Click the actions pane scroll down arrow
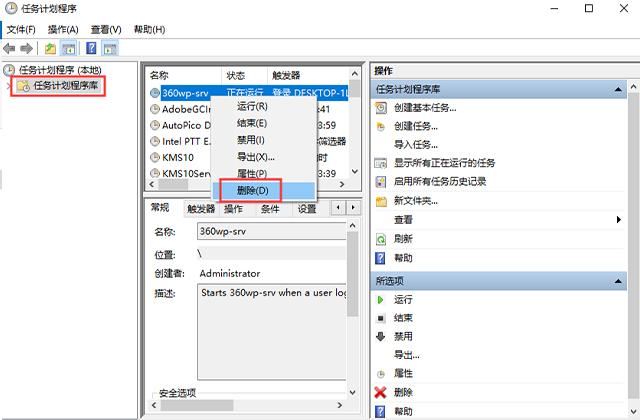 point(634,412)
